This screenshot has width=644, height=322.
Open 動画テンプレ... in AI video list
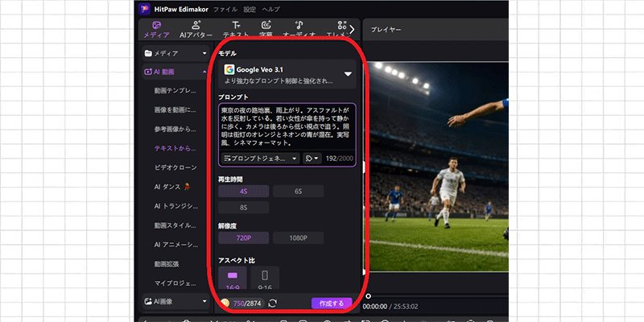point(175,90)
